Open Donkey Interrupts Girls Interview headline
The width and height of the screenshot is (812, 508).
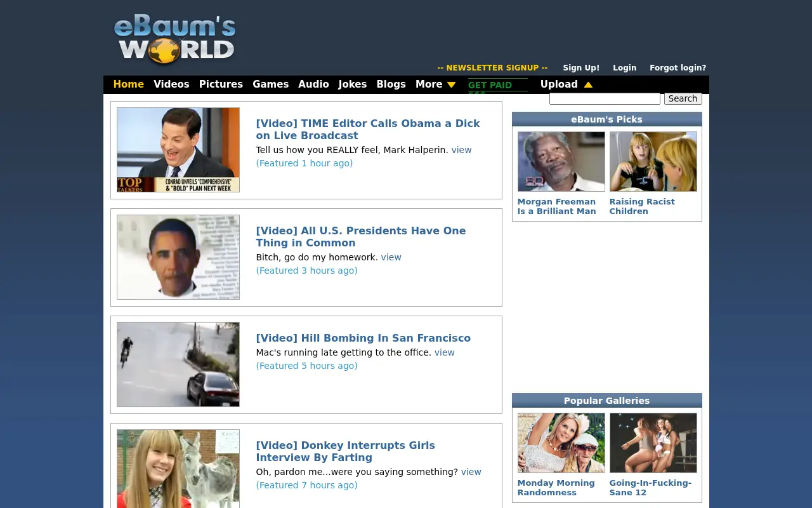[x=346, y=451]
